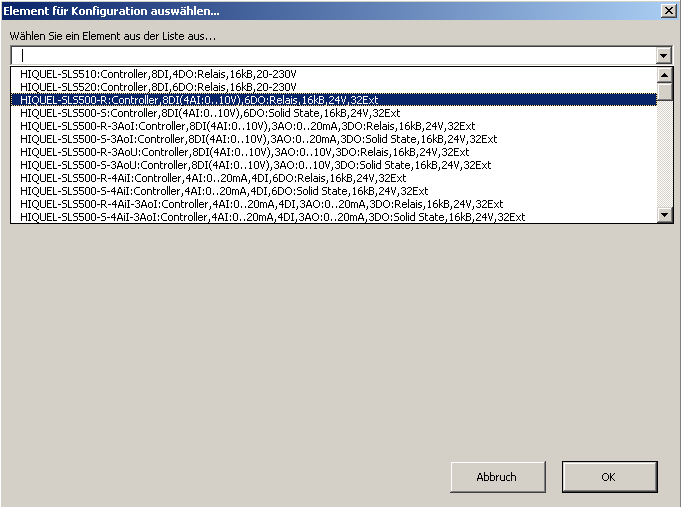Click the list scrollbar down arrow
Screen dimensions: 681x507
click(664, 215)
